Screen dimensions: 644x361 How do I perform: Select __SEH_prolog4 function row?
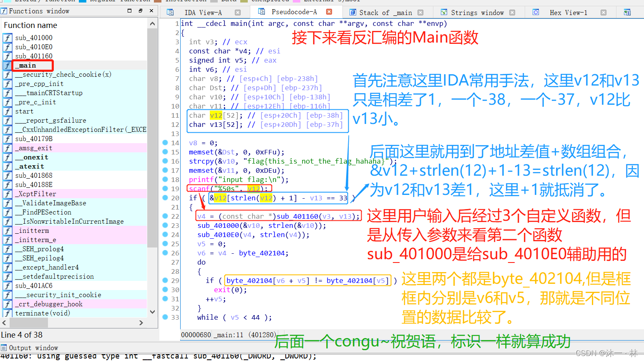[x=74, y=249]
